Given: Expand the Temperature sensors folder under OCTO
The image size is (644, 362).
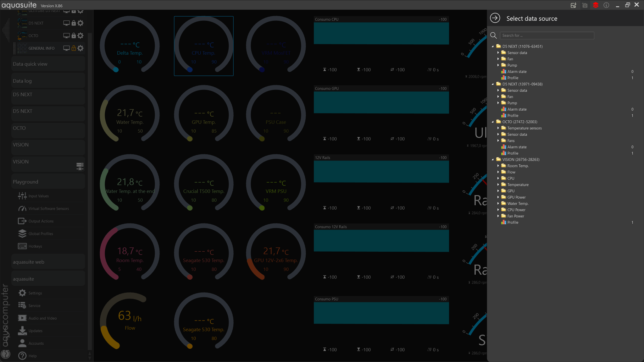Looking at the screenshot, I should tap(498, 128).
